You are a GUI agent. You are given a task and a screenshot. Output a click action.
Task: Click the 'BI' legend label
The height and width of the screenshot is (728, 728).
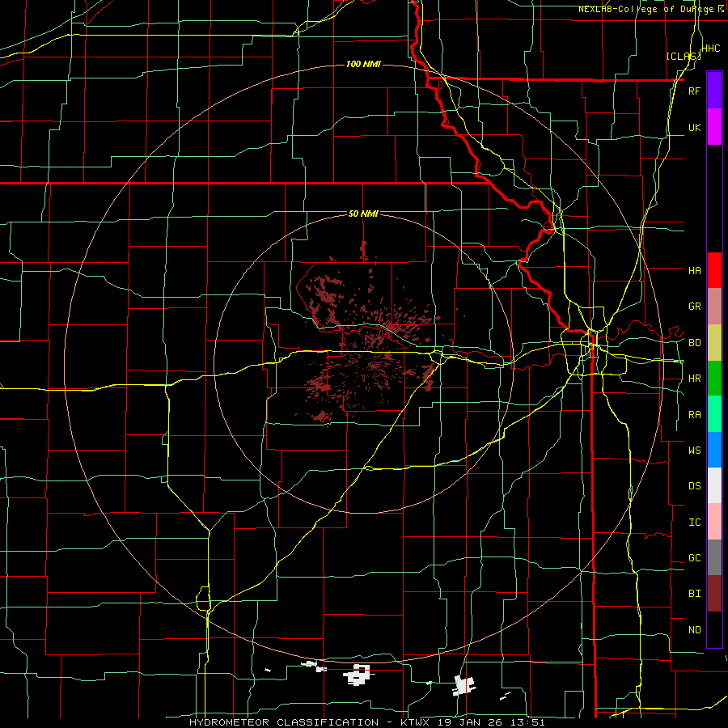pos(694,594)
